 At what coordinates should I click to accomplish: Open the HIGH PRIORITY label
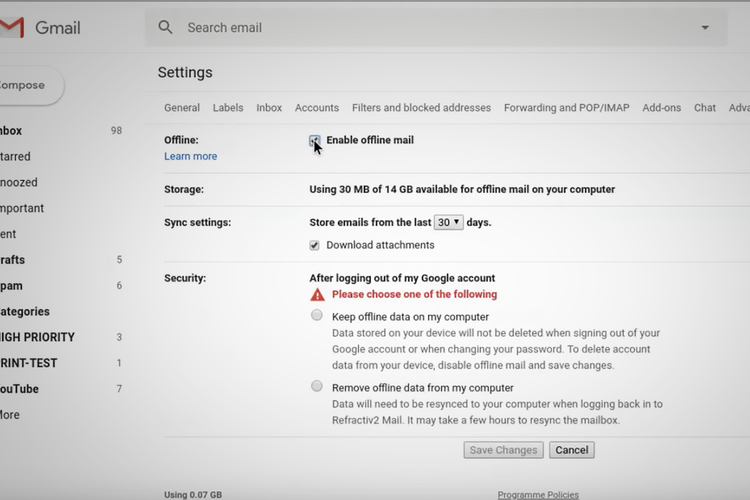(x=37, y=337)
